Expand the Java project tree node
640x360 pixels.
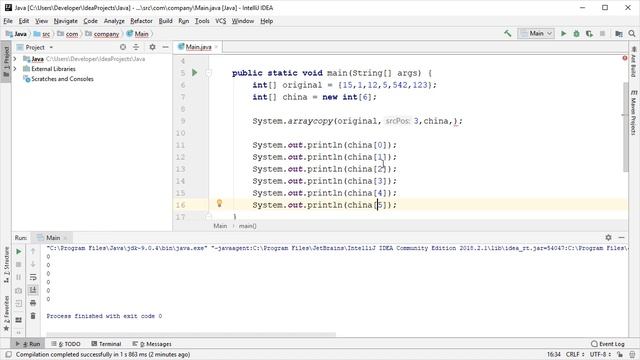(x=15, y=59)
